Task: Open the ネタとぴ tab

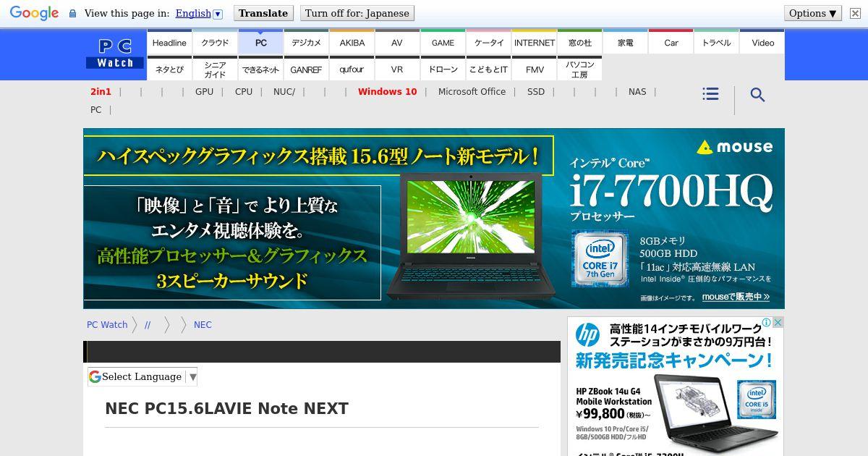Action: [169, 69]
